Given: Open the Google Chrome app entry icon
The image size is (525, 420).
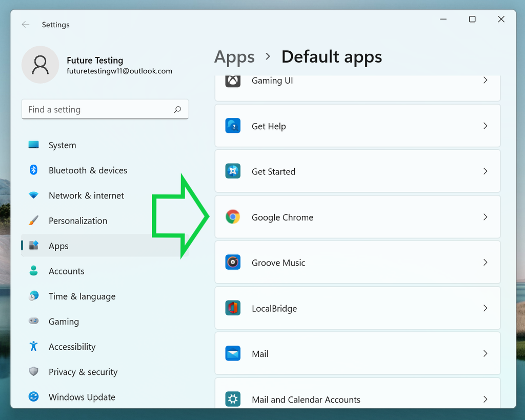Looking at the screenshot, I should 233,217.
